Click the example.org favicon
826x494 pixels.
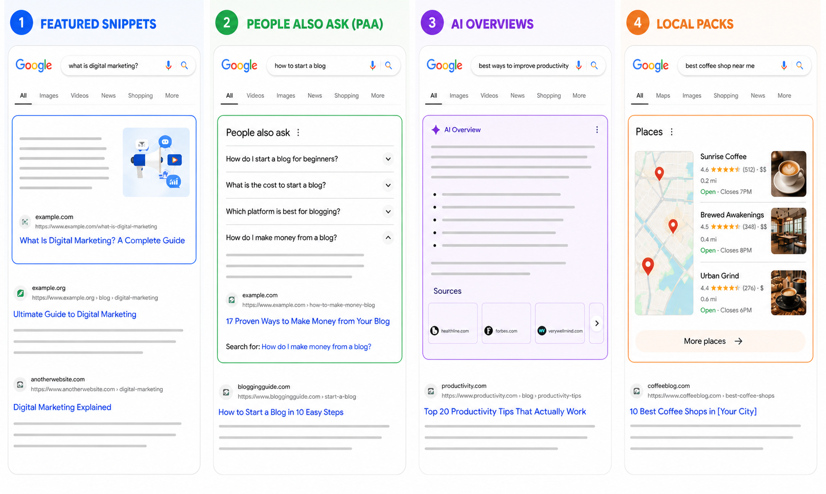click(x=20, y=293)
